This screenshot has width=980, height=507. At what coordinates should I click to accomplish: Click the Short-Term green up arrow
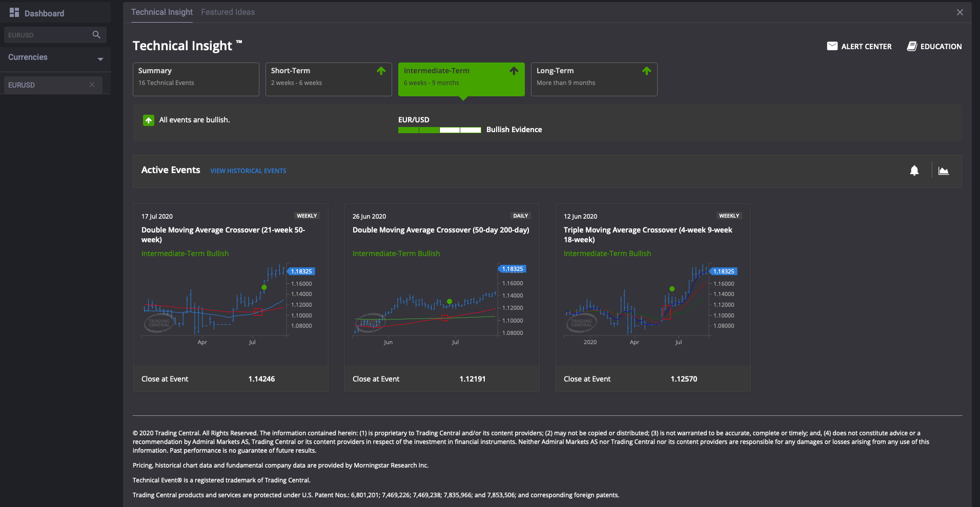point(381,71)
